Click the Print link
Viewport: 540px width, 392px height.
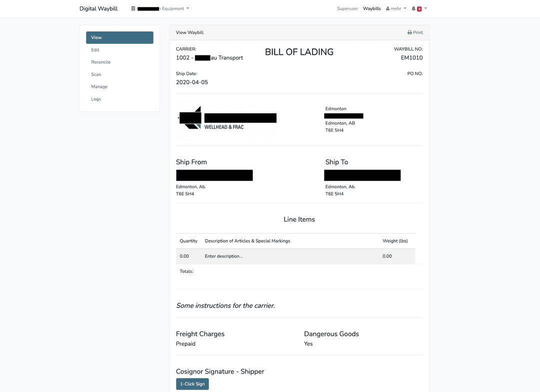point(415,32)
